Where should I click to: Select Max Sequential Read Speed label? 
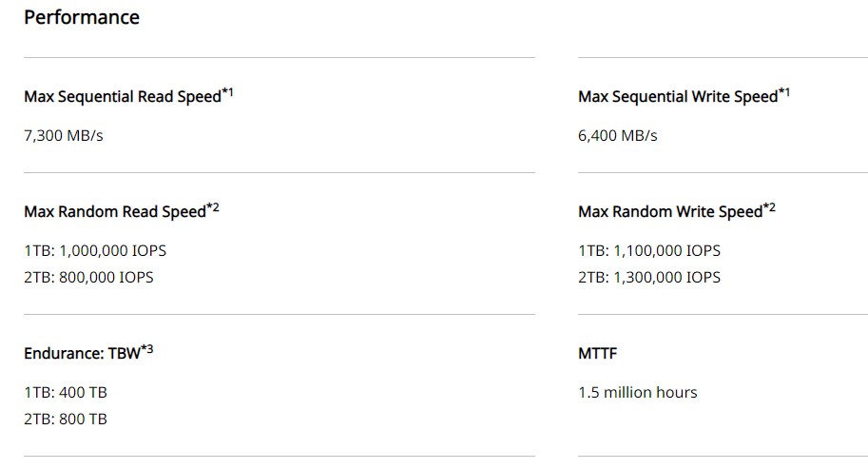click(123, 96)
